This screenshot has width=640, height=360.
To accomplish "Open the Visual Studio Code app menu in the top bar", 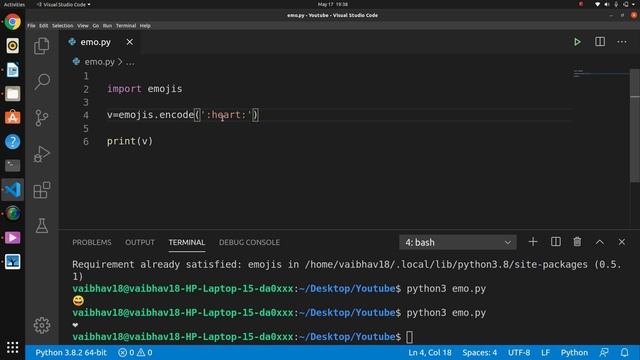I will pyautogui.click(x=63, y=4).
